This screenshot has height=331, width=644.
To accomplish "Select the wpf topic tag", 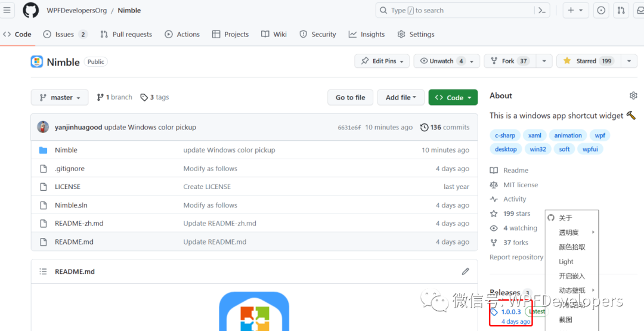I will point(600,135).
